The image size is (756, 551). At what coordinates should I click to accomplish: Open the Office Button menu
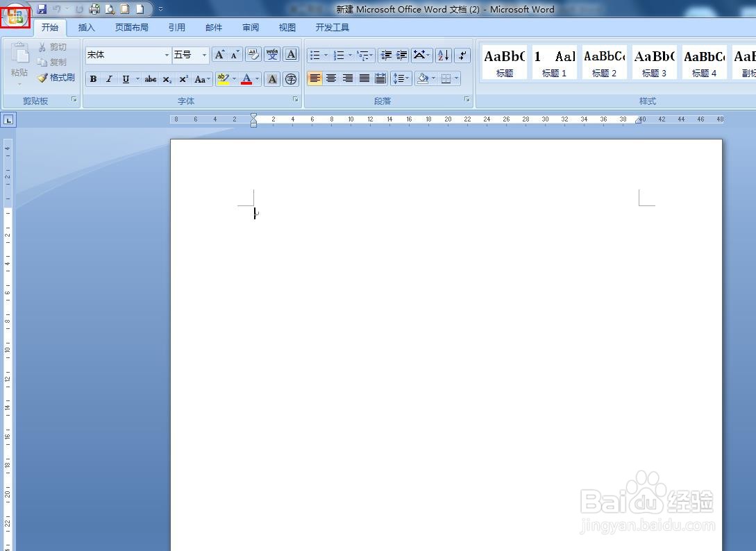tap(15, 17)
